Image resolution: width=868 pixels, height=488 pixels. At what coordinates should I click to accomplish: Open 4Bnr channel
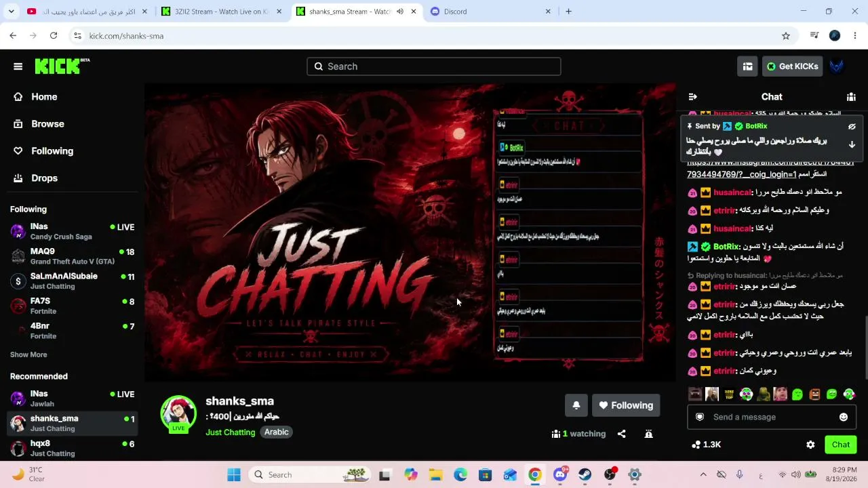coord(72,331)
